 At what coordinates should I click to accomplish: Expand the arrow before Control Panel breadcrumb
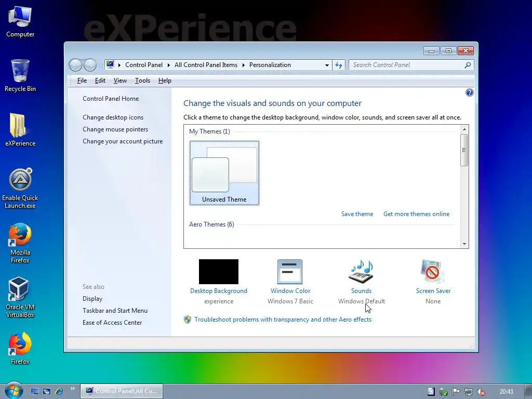[119, 65]
